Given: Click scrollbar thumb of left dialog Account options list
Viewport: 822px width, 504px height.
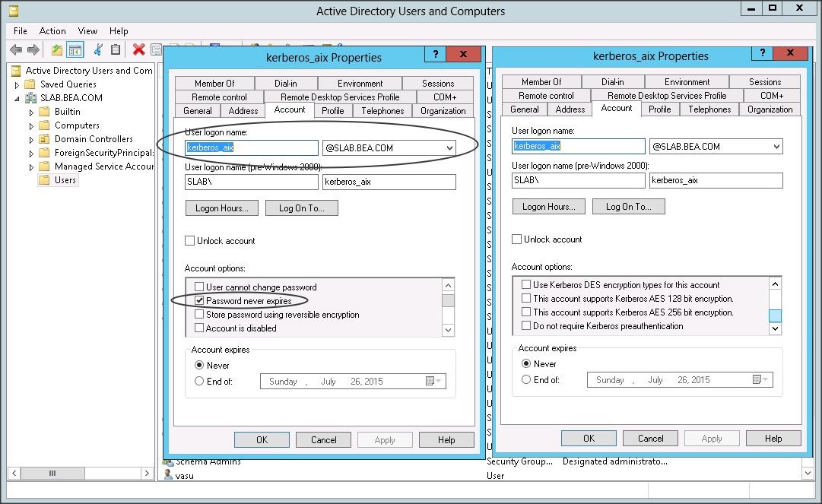Looking at the screenshot, I should tap(448, 300).
